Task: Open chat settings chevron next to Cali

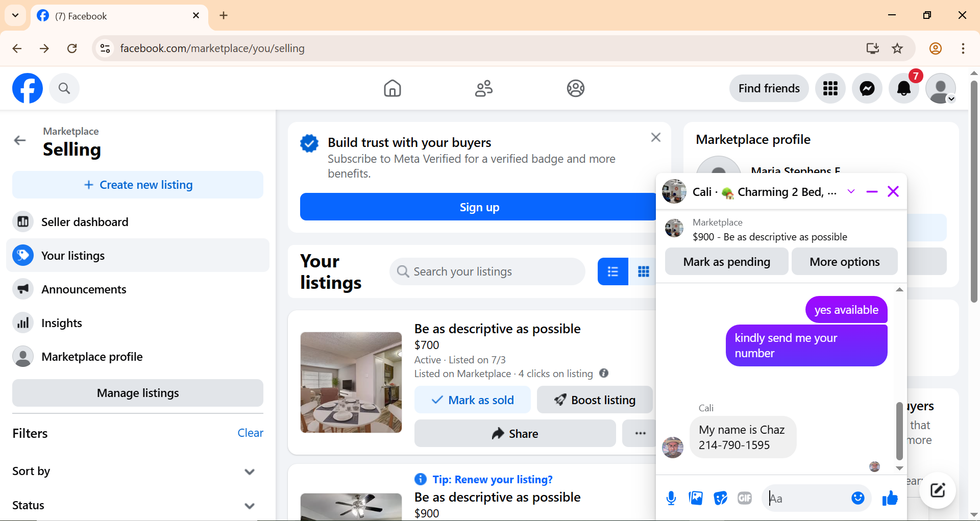Action: 851,192
